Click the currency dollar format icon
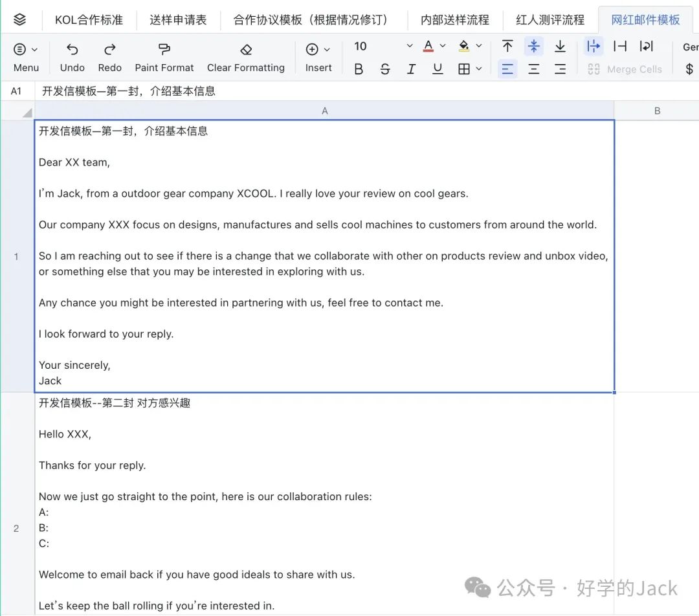The width and height of the screenshot is (699, 616). (x=689, y=69)
